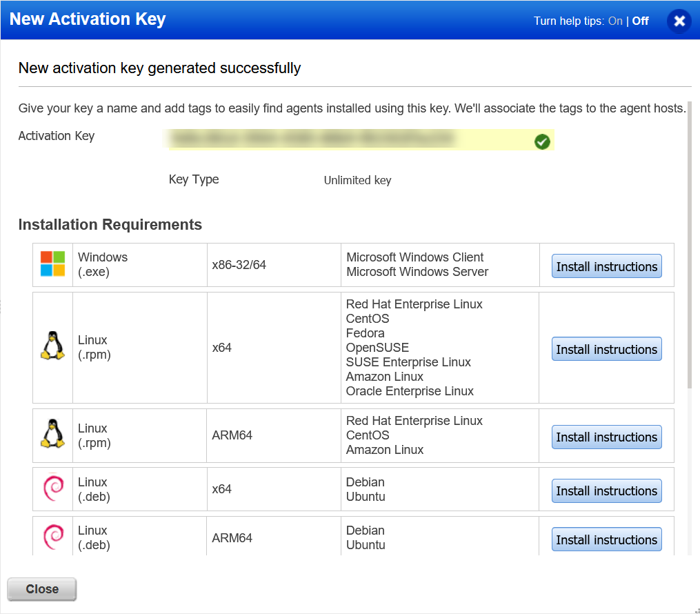
Task: Close the New Activation Key dialog with X
Action: point(679,21)
